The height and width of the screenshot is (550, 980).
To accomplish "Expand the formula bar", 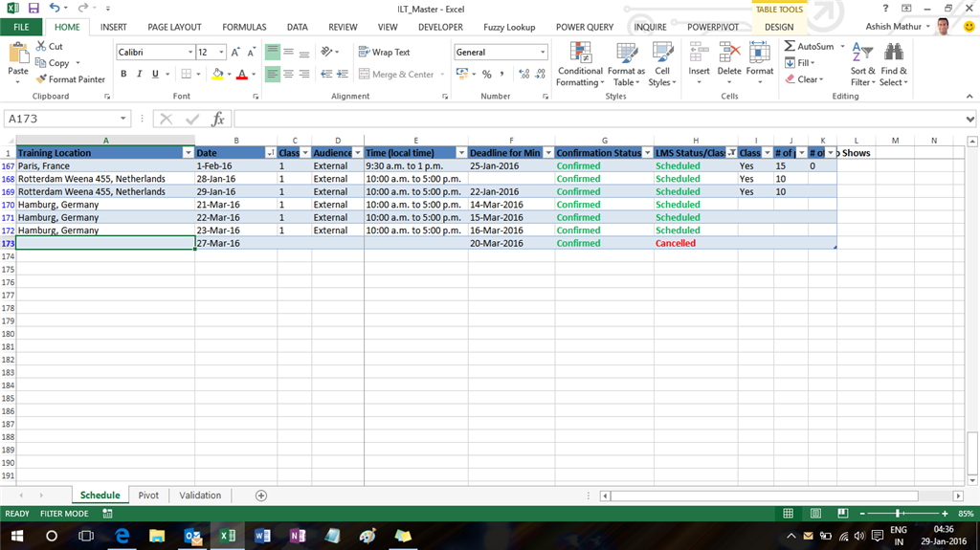I will [x=970, y=119].
